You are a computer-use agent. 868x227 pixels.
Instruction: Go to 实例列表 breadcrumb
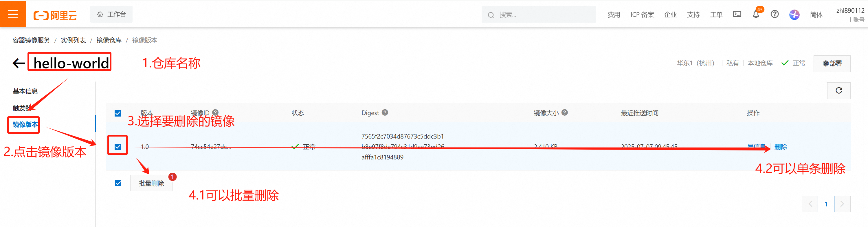pyautogui.click(x=73, y=40)
